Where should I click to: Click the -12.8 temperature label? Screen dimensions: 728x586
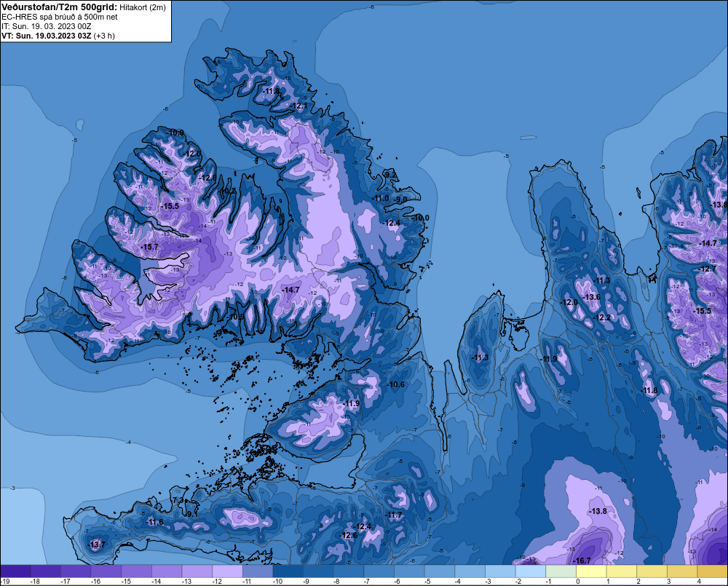[207, 178]
